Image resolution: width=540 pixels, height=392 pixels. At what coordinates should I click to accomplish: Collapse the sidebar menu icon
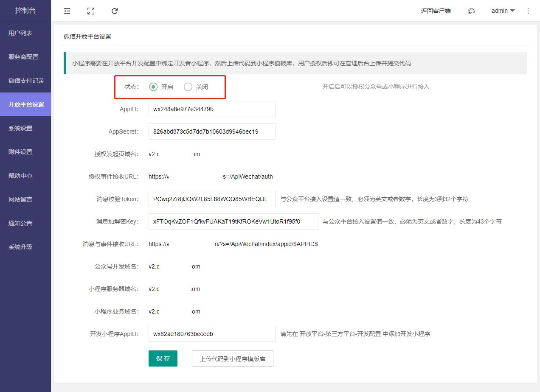coord(67,11)
